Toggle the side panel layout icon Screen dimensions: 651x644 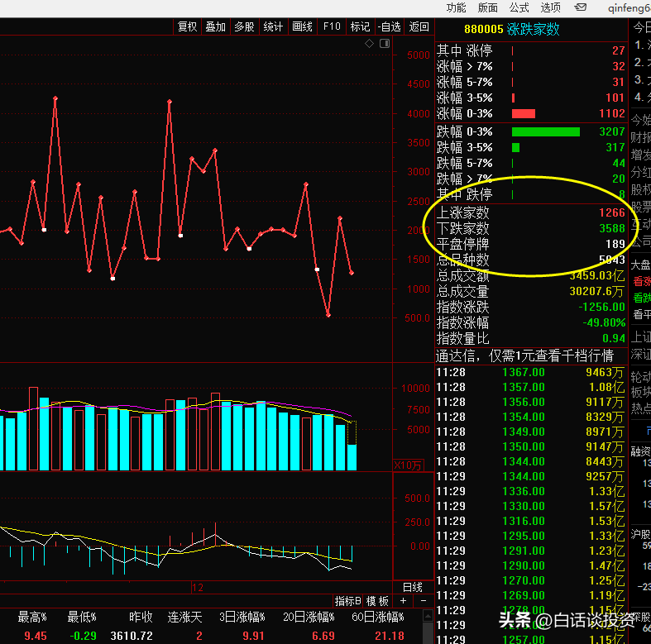pyautogui.click(x=385, y=44)
